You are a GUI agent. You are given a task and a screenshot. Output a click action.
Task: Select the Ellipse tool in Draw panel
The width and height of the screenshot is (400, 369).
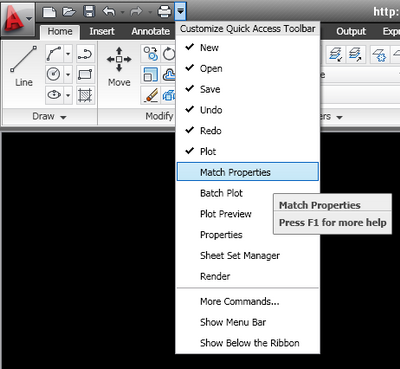(x=54, y=95)
